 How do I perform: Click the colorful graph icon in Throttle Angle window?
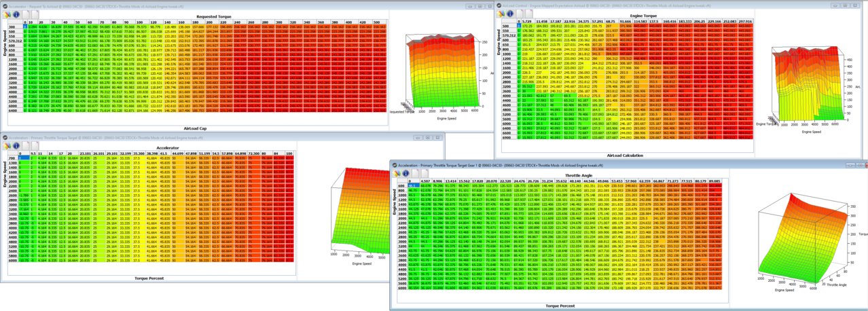tap(396, 172)
